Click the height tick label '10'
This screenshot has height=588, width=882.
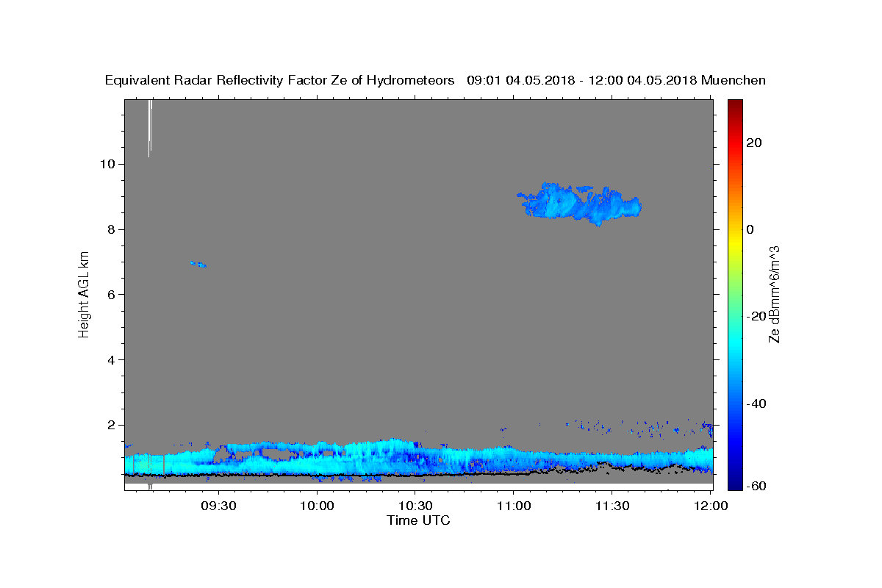(110, 164)
